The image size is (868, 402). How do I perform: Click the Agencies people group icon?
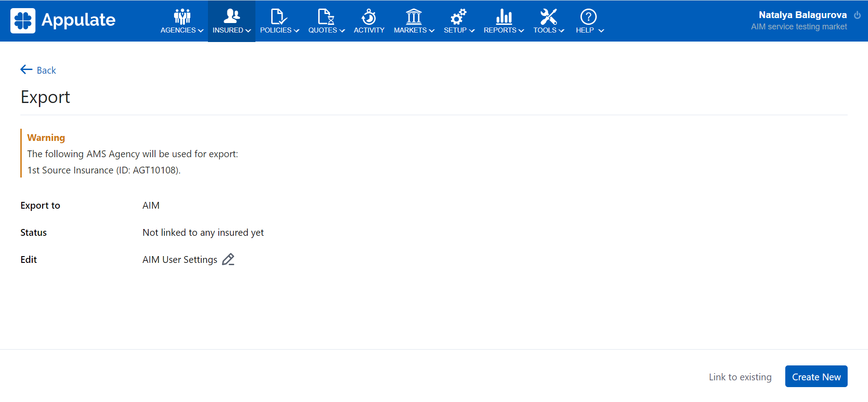(182, 17)
